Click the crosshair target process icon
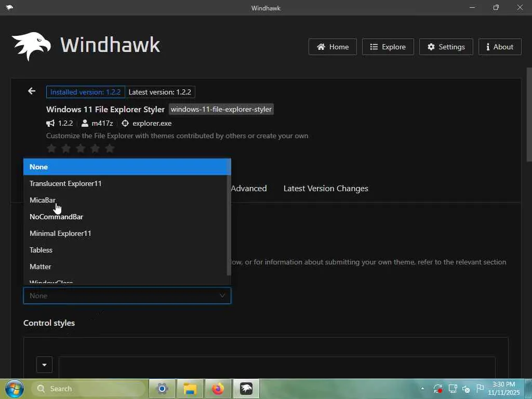 click(125, 123)
